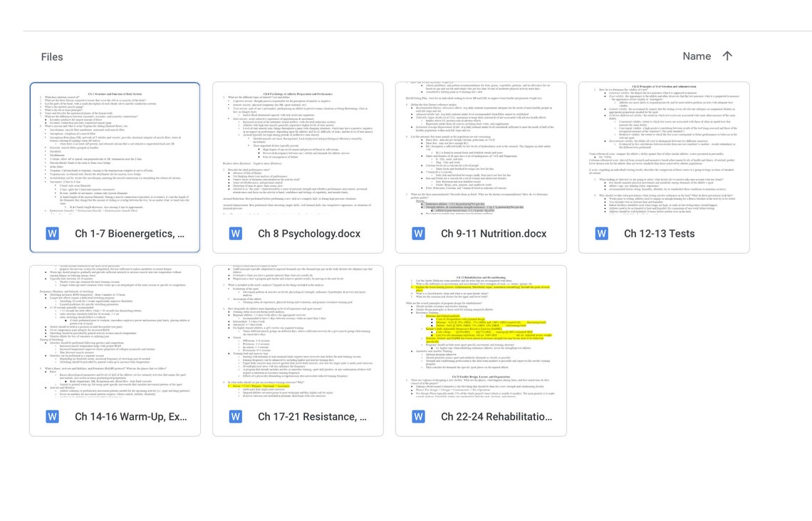Click the Files heading label
Screen dimensions: 812x521
coord(51,56)
